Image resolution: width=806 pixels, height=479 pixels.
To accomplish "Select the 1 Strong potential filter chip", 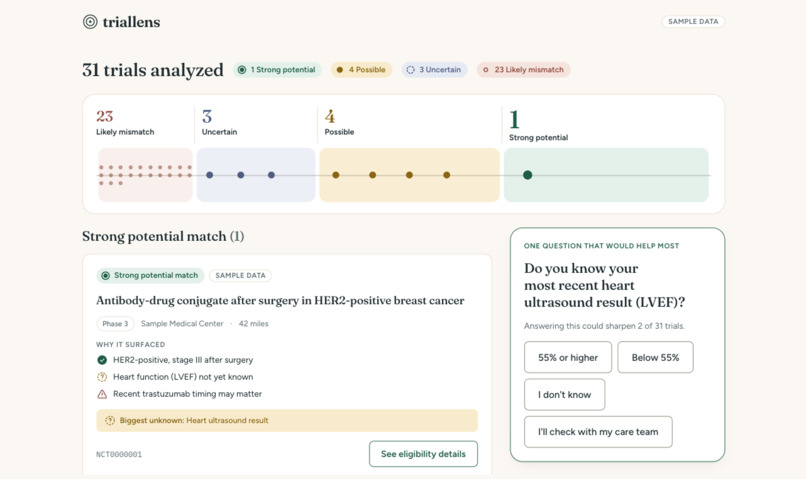I will (x=277, y=70).
